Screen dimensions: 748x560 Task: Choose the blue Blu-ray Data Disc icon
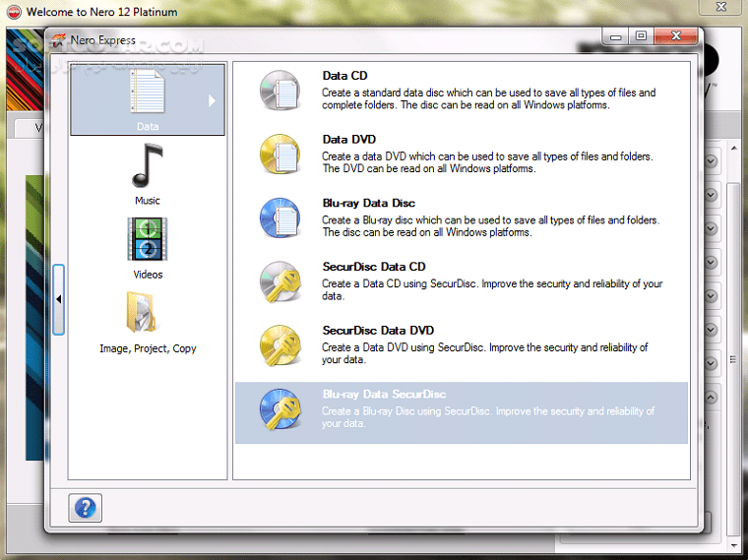pos(279,218)
